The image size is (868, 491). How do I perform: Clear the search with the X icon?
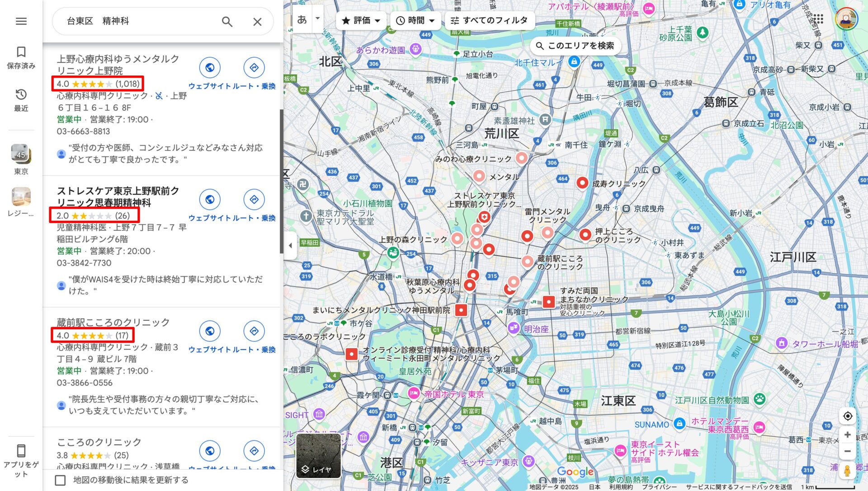click(x=257, y=21)
